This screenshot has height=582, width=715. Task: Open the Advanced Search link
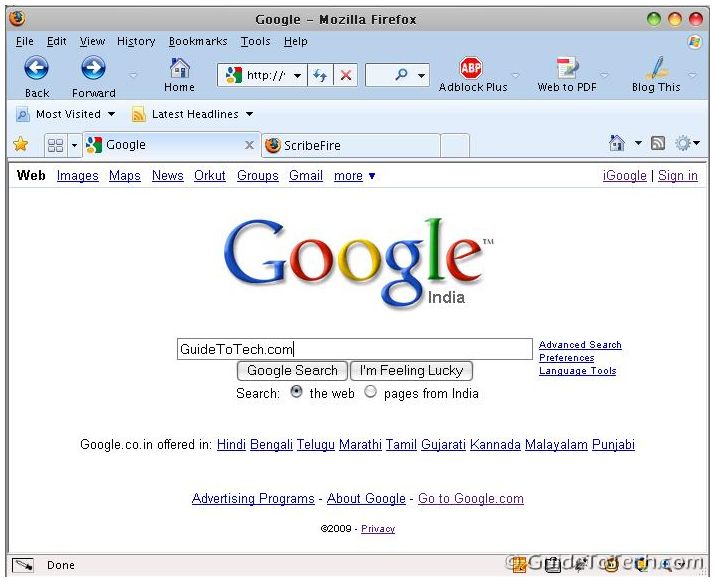tap(580, 345)
